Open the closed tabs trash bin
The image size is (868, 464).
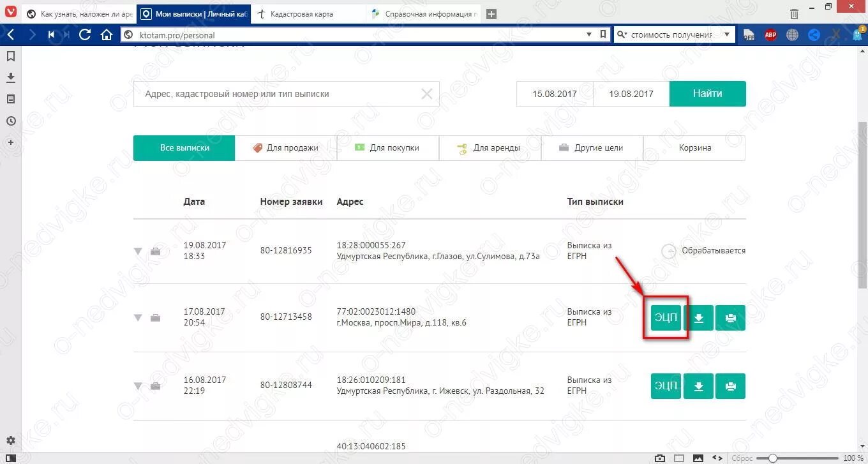tap(794, 13)
